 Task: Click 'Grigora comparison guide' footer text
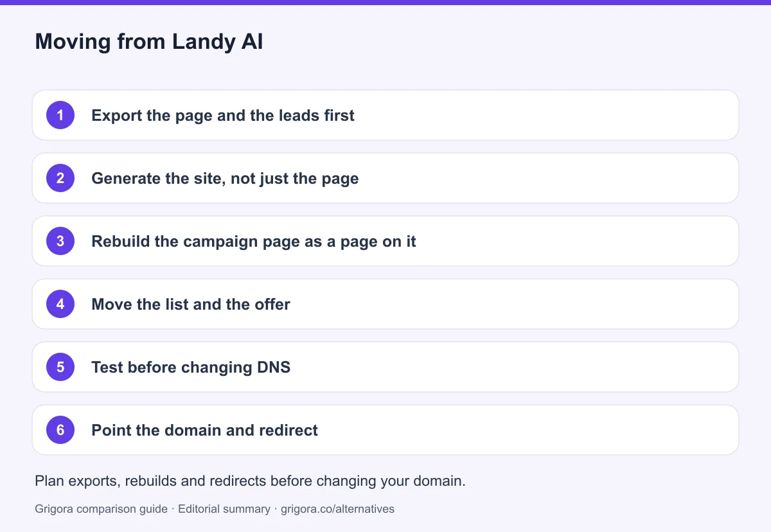click(101, 509)
